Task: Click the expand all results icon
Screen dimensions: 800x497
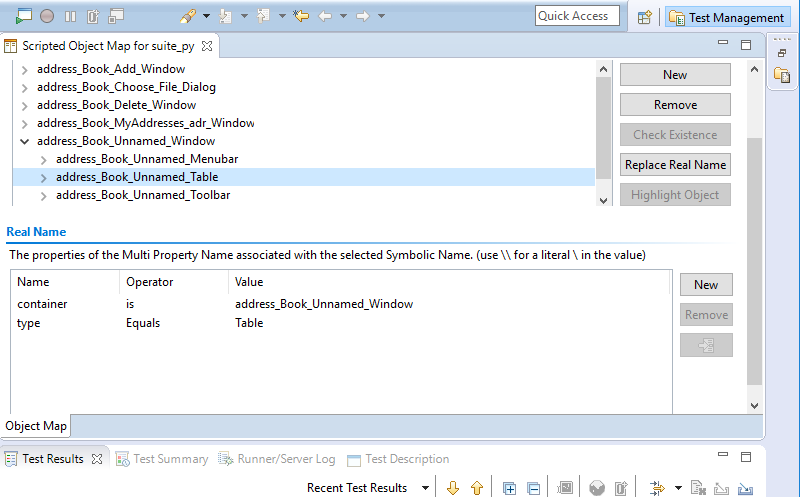Action: pos(509,488)
